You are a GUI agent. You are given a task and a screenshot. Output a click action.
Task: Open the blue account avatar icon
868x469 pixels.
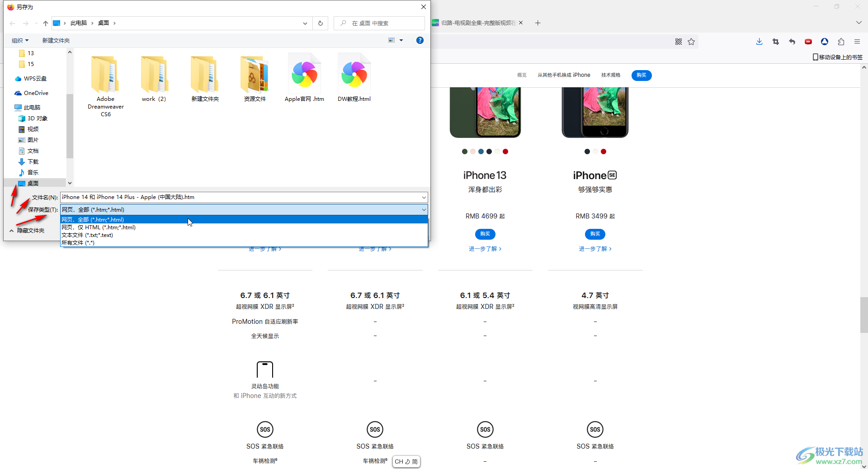click(825, 42)
